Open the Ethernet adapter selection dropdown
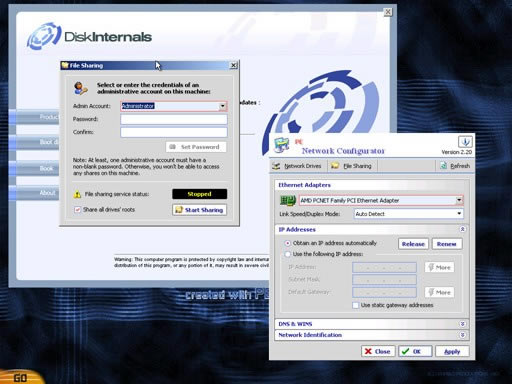Image resolution: width=512 pixels, height=384 pixels. [x=459, y=200]
